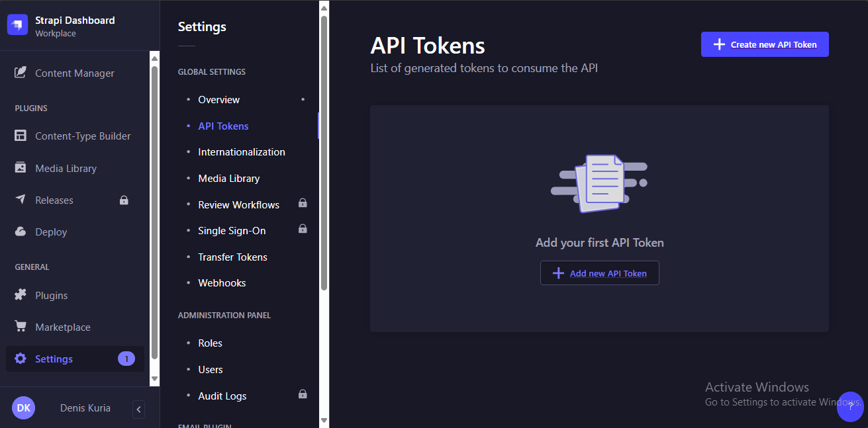This screenshot has height=428, width=868.
Task: Click the Settings panel scrollbar up arrow
Action: click(x=324, y=7)
